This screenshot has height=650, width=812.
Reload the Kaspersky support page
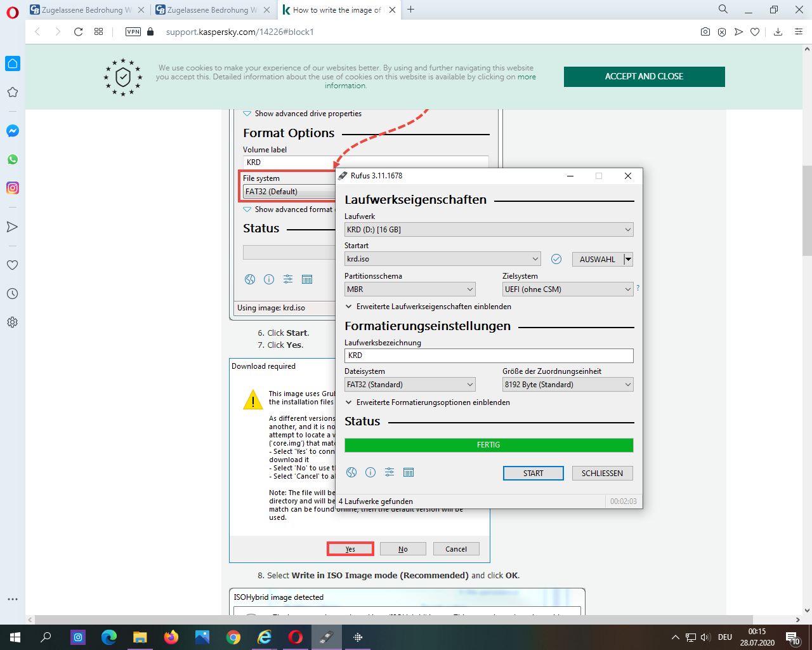pyautogui.click(x=79, y=32)
